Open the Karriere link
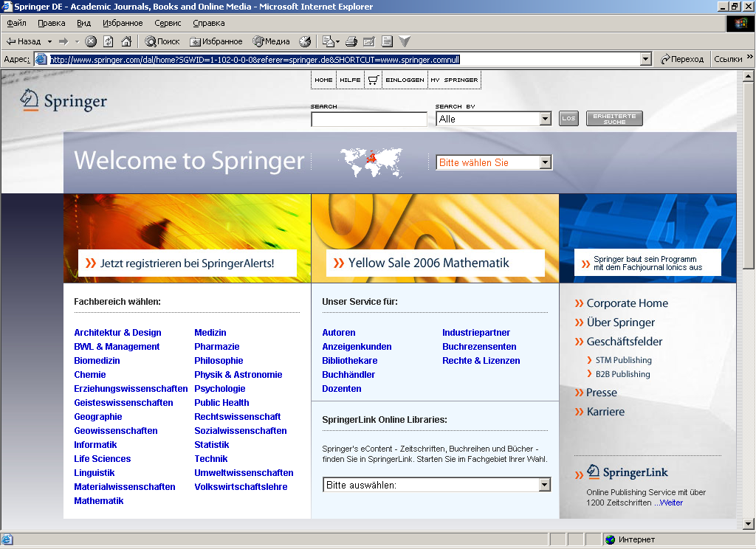This screenshot has height=549, width=756. point(605,412)
